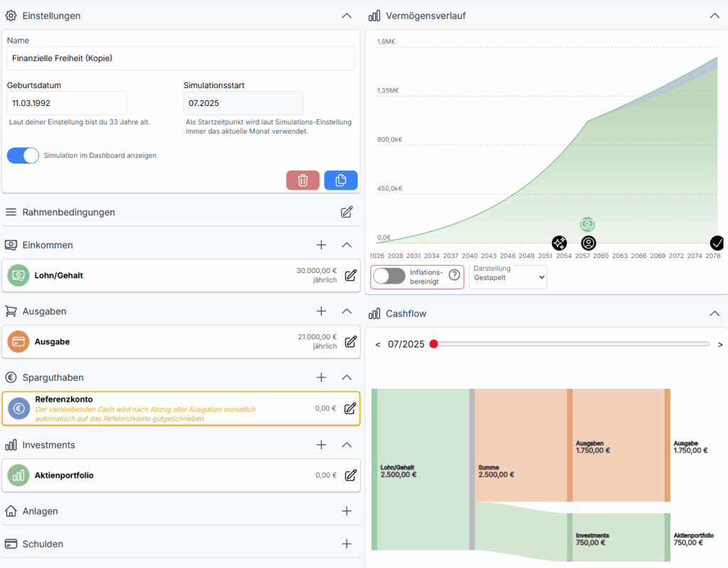Go to next cashflow month arrow
728x568 pixels.
(x=720, y=345)
